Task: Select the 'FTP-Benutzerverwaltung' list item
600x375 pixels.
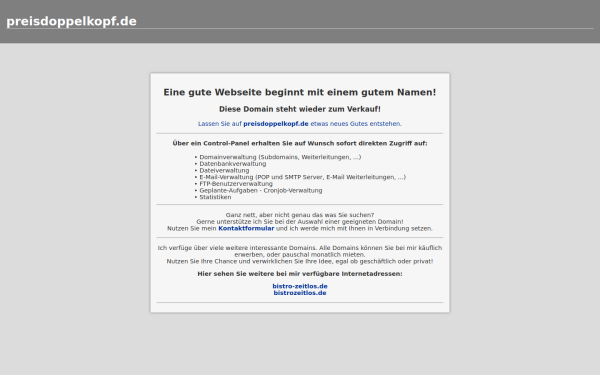Action: [x=236, y=184]
